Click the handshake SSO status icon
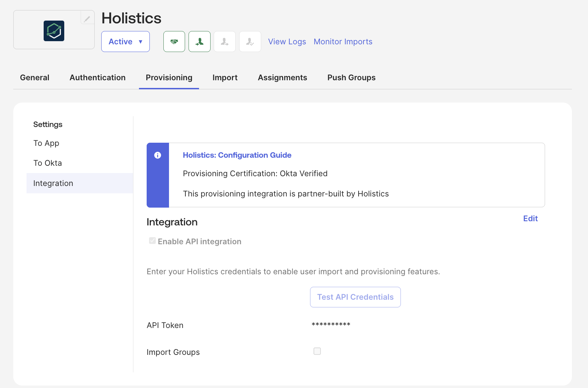The height and width of the screenshot is (388, 588). (x=174, y=42)
